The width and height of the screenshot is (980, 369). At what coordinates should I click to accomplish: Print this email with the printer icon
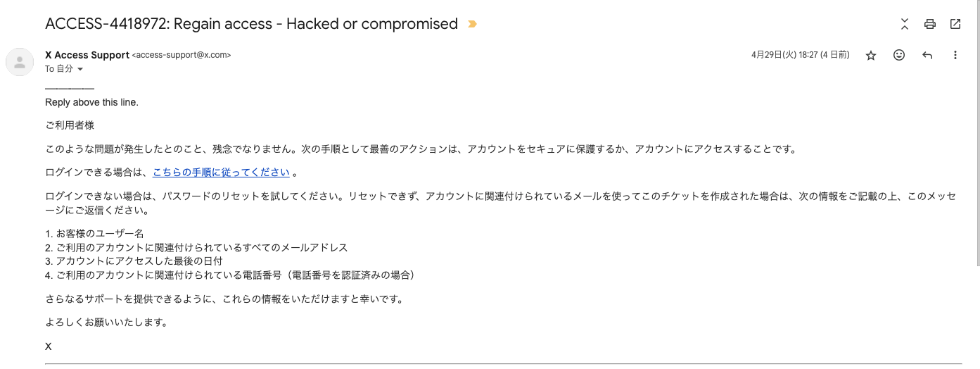pyautogui.click(x=929, y=24)
